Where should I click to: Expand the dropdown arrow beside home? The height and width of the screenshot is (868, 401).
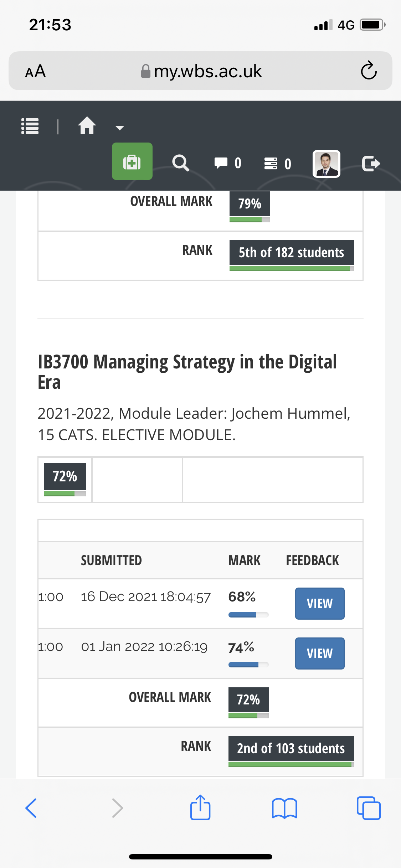point(120,128)
